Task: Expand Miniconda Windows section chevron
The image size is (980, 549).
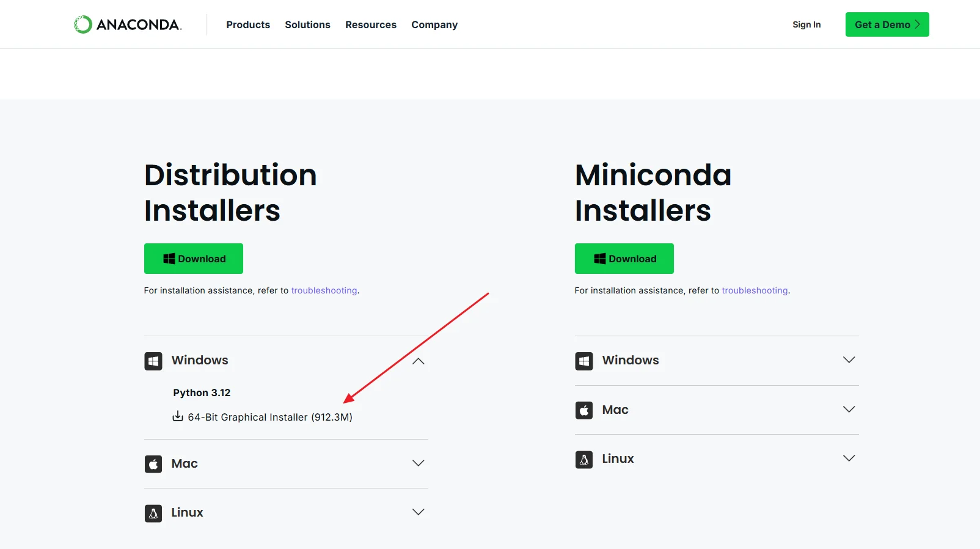Action: [849, 359]
